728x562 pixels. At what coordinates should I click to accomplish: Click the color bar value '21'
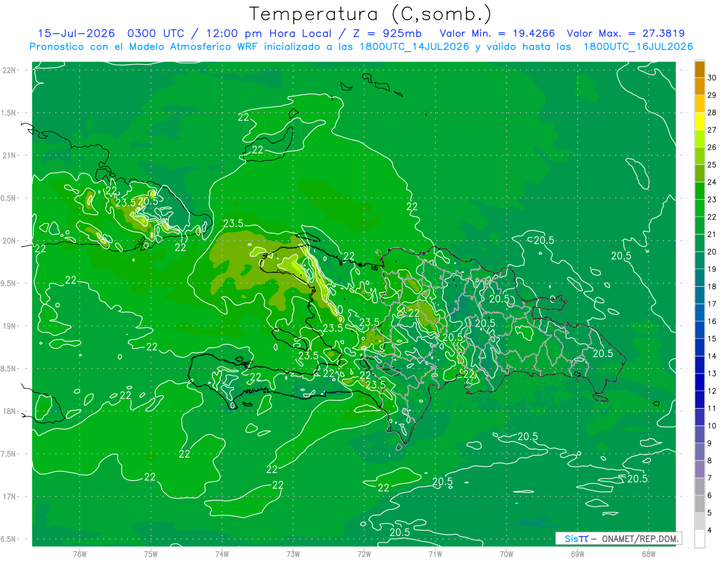click(x=712, y=235)
